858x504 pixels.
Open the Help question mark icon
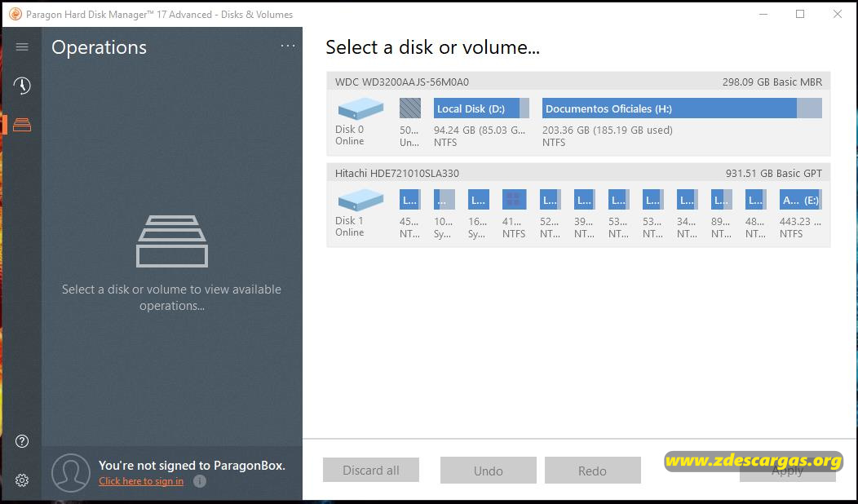click(22, 441)
